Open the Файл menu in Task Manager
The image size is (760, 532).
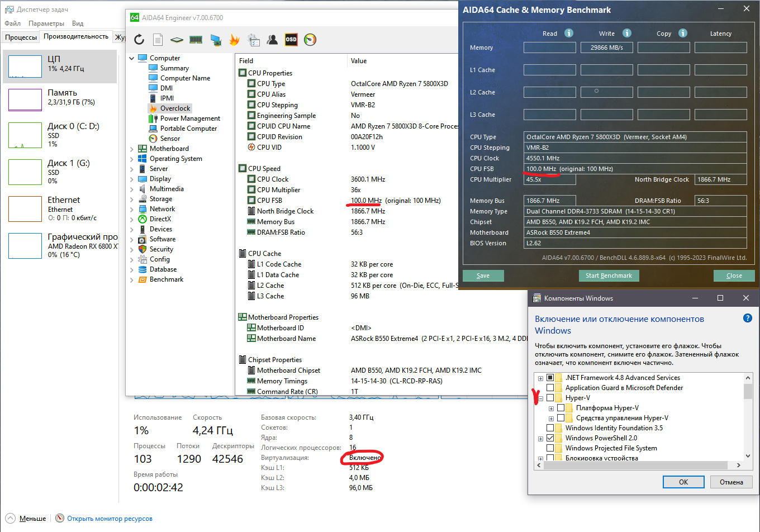[12, 23]
